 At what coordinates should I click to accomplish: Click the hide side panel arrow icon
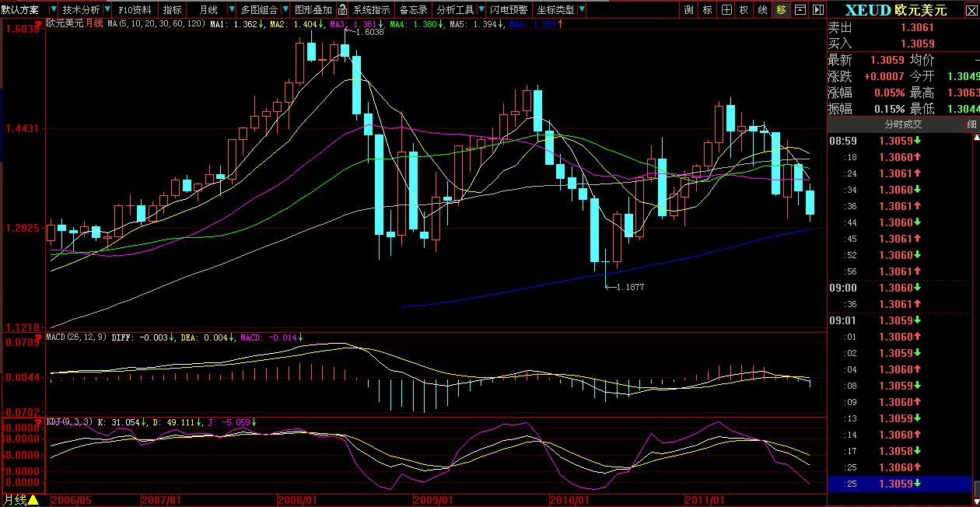click(817, 10)
